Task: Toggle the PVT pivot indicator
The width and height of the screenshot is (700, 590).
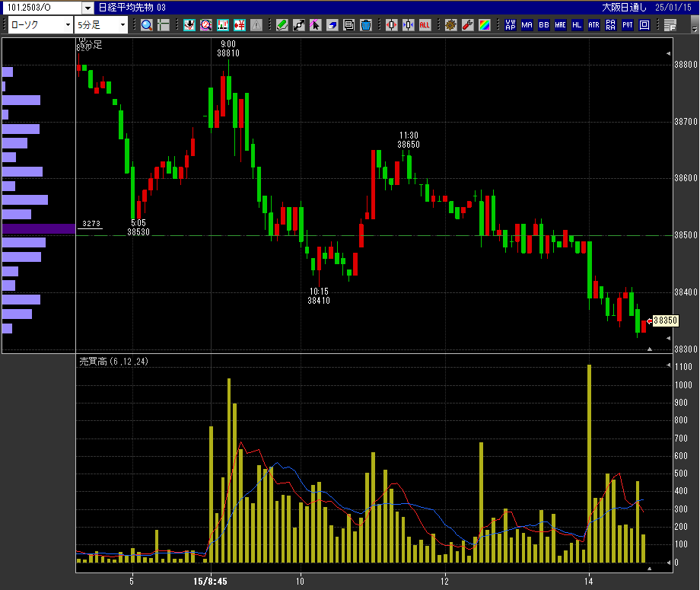Action: click(x=628, y=25)
